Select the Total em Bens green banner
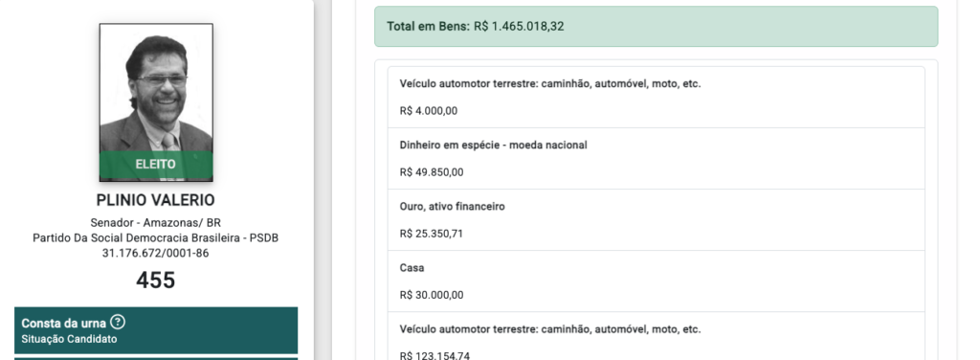Screen dimensions: 980x360 click(x=656, y=26)
